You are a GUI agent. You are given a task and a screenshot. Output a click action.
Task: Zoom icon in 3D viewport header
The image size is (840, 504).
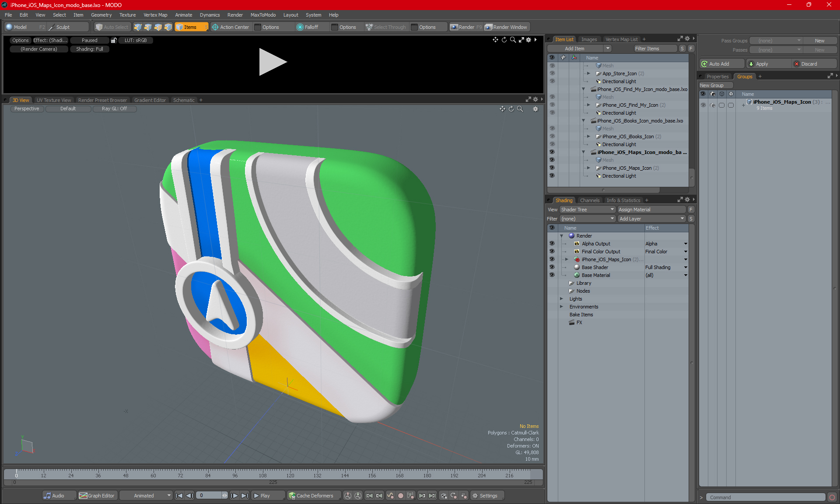(520, 109)
